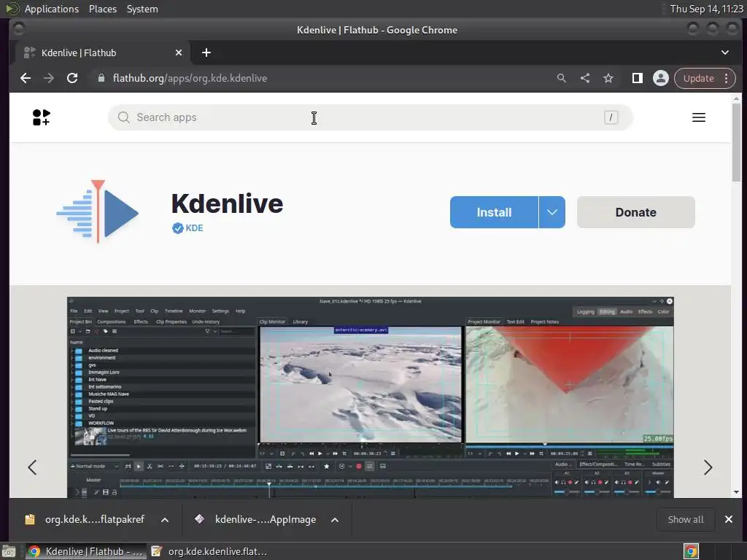The image size is (747, 560).
Task: Go back in Chrome
Action: pos(26,78)
